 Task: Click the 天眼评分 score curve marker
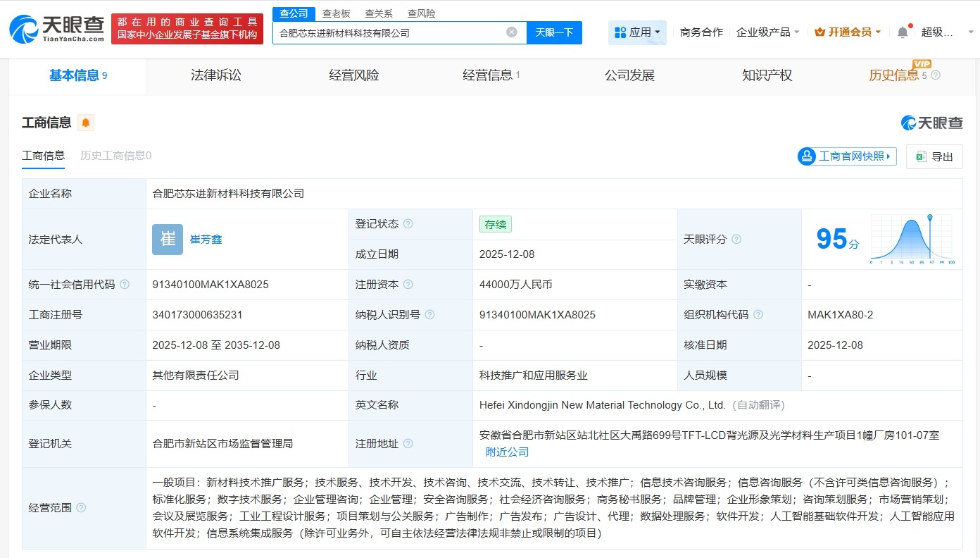[x=929, y=218]
